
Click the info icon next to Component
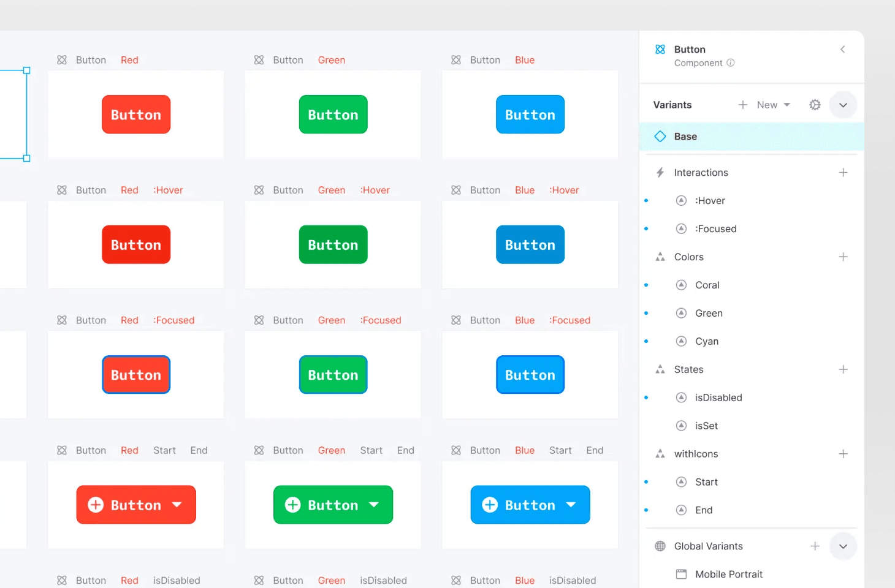[x=731, y=63]
